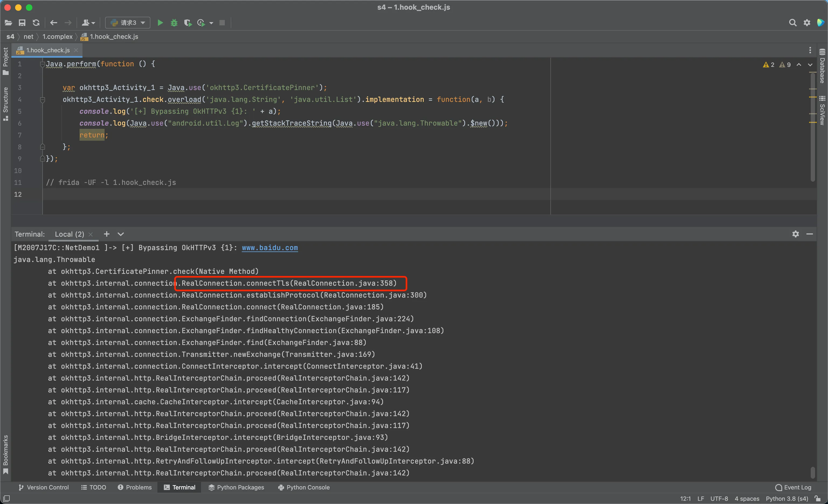The width and height of the screenshot is (828, 504).
Task: Collapse code fold at line 1
Action: pos(42,64)
